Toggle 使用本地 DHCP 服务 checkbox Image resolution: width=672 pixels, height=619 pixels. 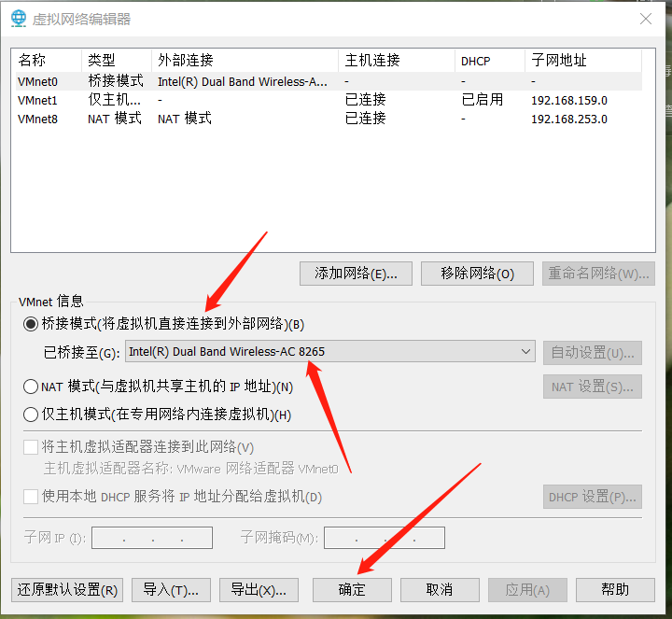point(31,497)
